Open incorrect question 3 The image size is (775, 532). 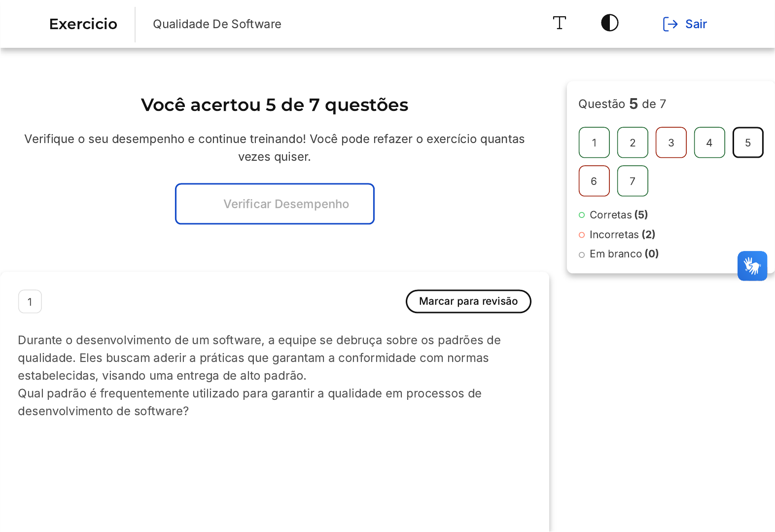coord(671,142)
